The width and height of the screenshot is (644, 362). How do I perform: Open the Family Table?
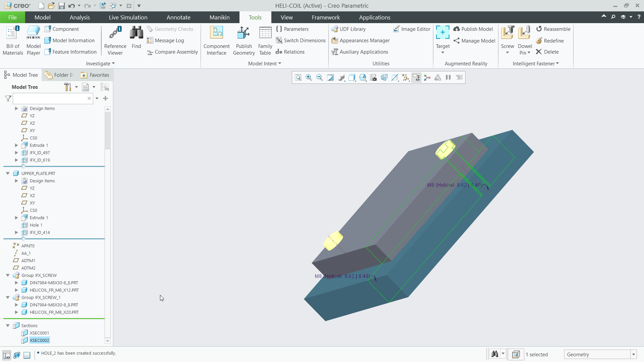pos(265,41)
